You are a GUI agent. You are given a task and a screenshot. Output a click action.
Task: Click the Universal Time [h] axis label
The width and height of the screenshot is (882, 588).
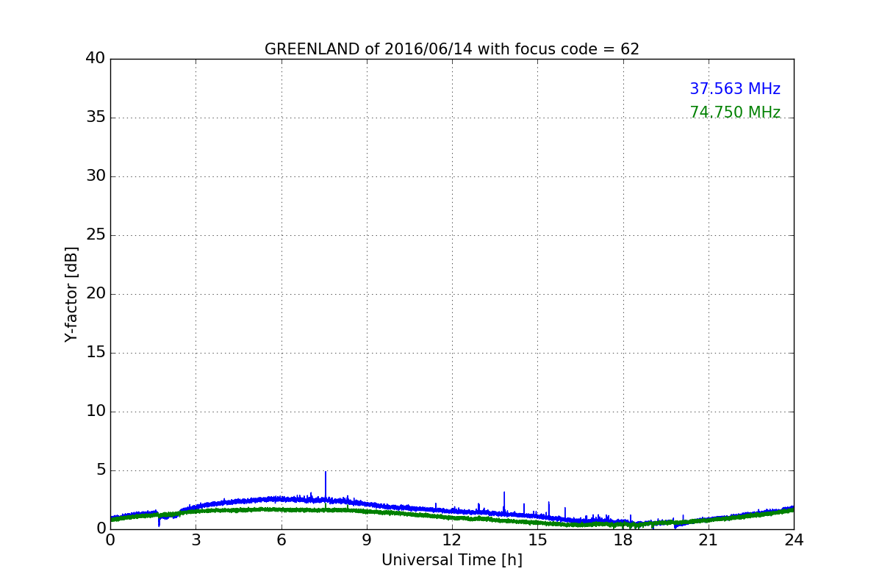[452, 560]
